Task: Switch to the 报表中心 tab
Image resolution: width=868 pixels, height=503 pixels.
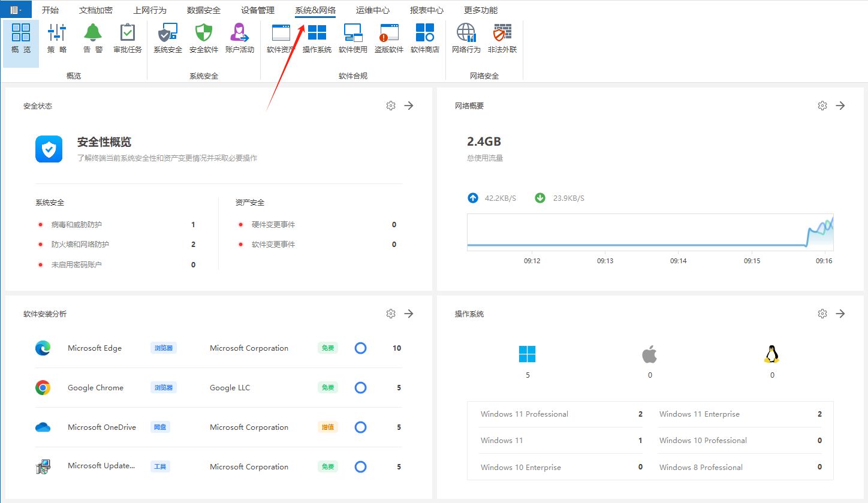Action: pos(427,10)
